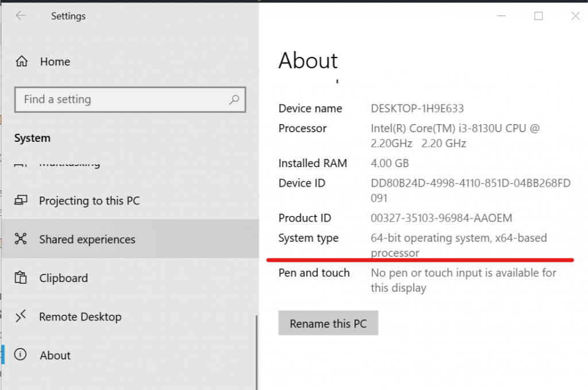Image resolution: width=588 pixels, height=390 pixels.
Task: Click the No pen or touch input text
Action: tap(463, 280)
